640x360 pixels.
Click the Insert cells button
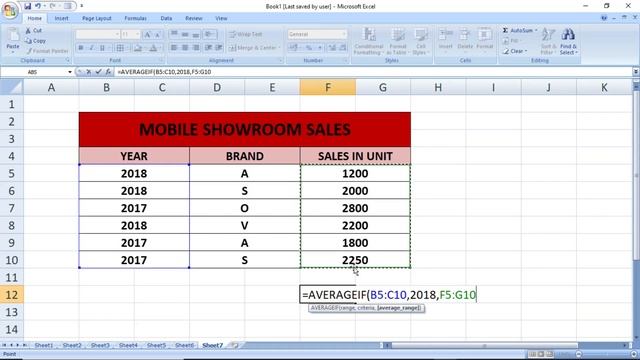point(446,39)
